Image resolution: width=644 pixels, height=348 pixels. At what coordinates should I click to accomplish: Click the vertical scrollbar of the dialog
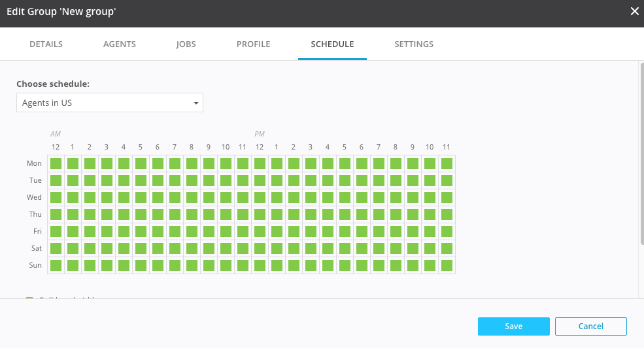point(641,150)
